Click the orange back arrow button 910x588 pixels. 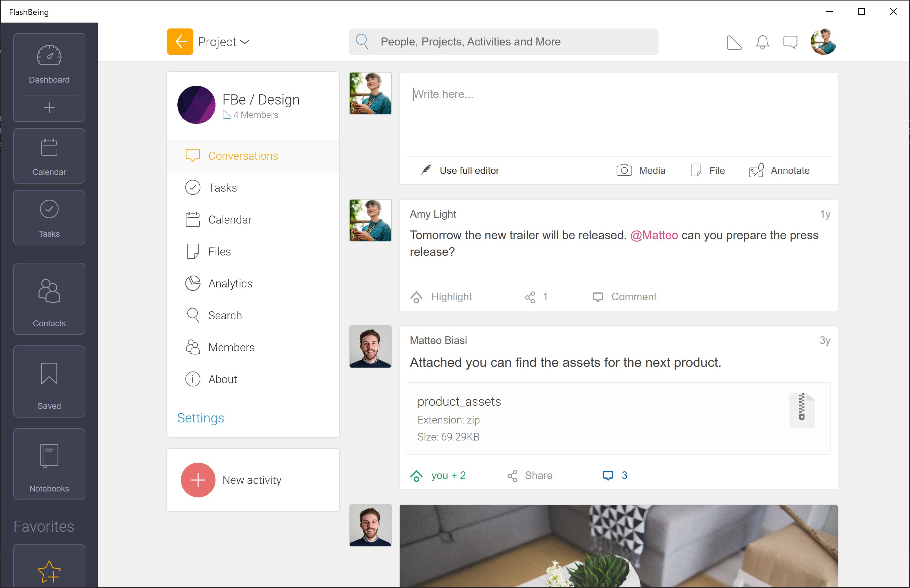[180, 42]
